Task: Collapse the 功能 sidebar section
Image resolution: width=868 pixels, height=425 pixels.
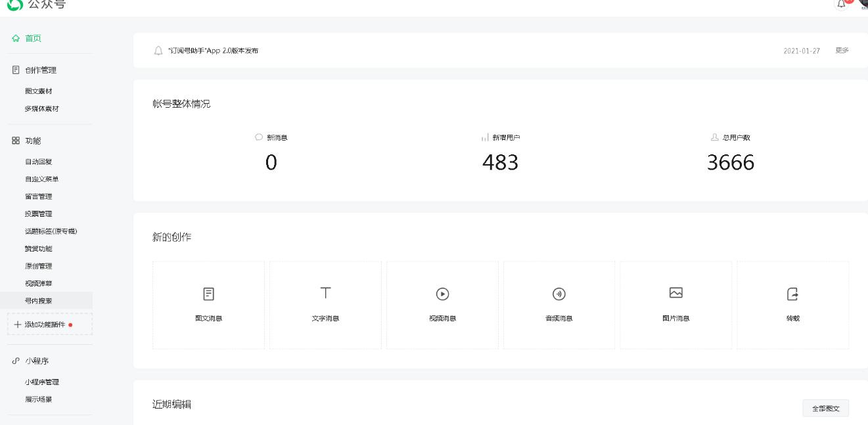Action: pos(33,141)
